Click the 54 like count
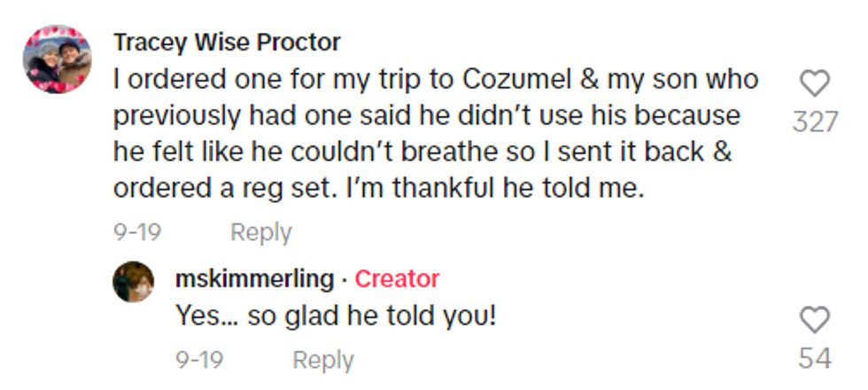The height and width of the screenshot is (390, 868). click(x=814, y=358)
